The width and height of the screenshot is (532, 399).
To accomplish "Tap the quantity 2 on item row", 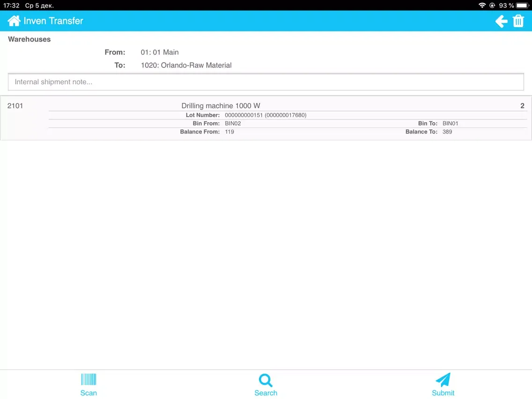I will coord(522,106).
